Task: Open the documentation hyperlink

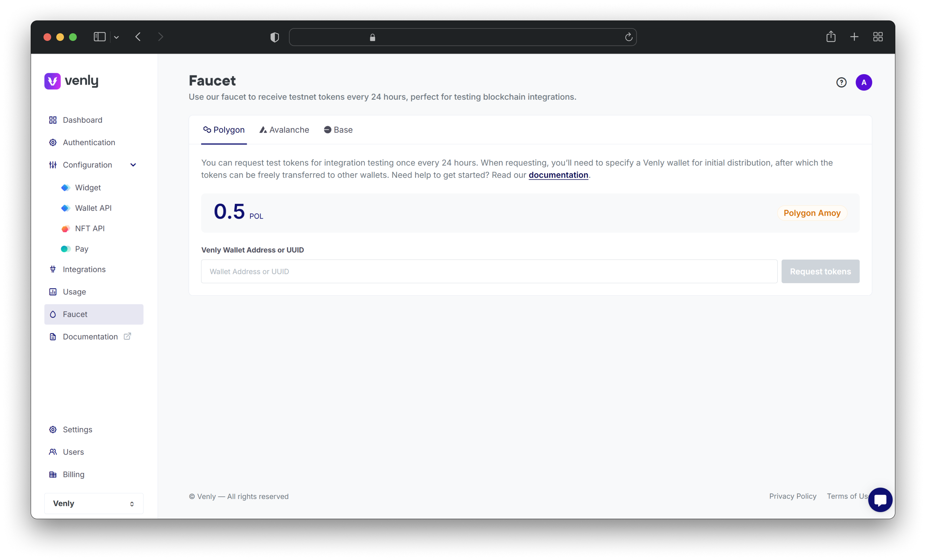Action: [x=558, y=175]
